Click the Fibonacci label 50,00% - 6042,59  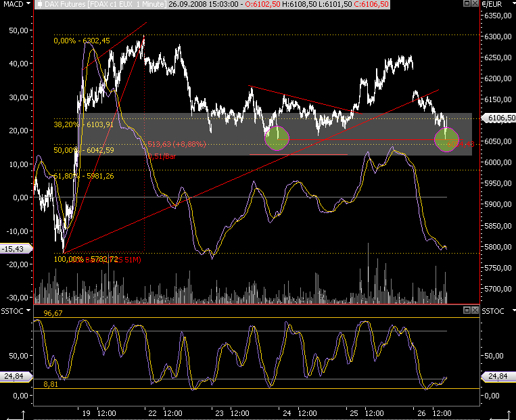(84, 150)
